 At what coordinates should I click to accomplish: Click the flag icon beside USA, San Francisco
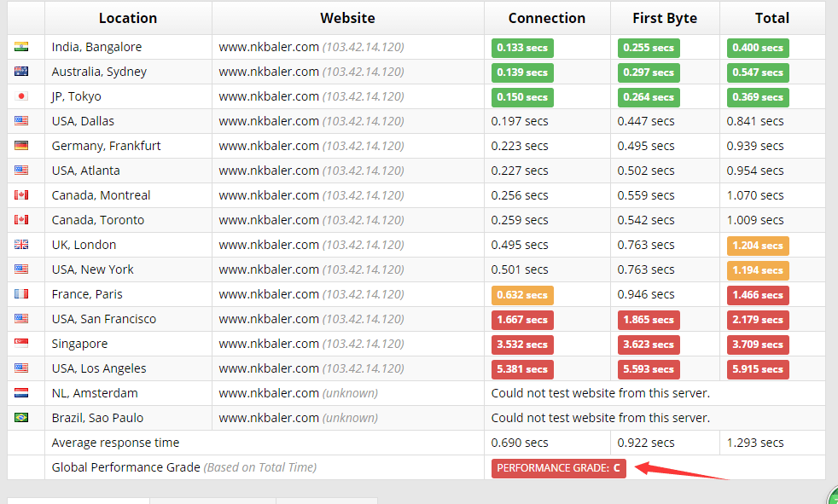point(21,319)
